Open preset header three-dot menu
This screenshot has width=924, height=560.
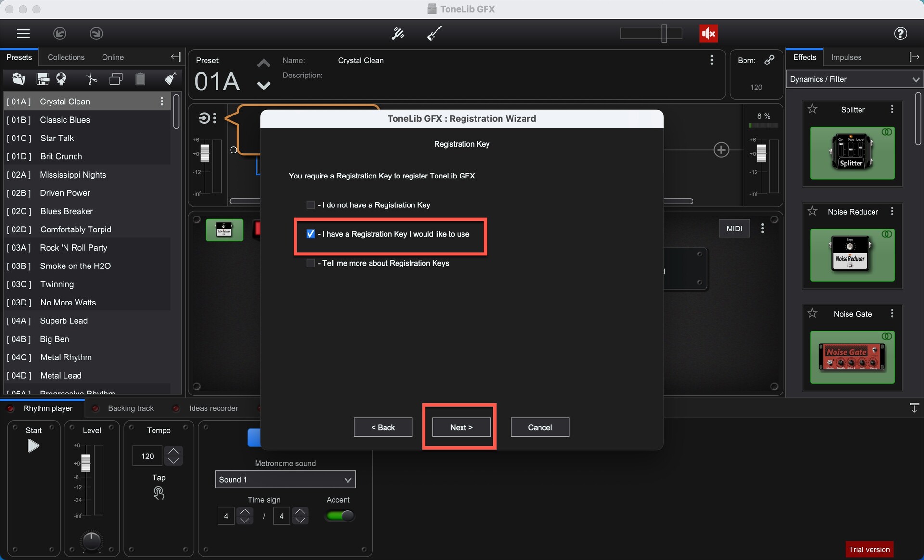click(x=712, y=60)
